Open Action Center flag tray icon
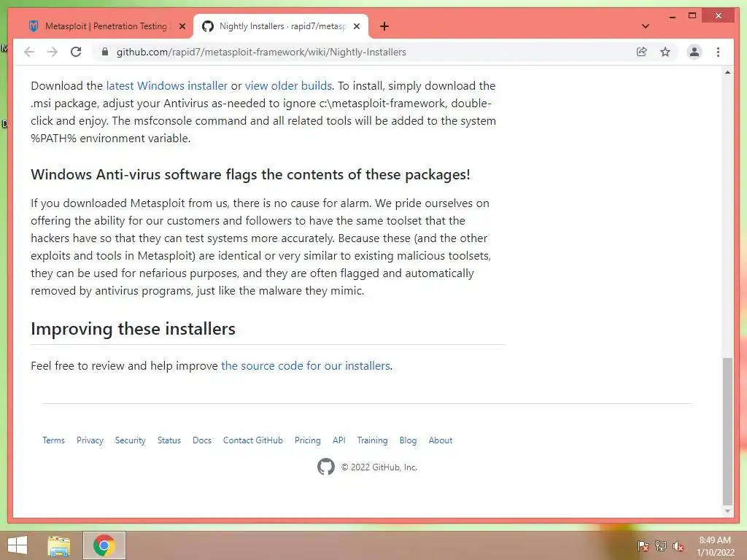The image size is (747, 560). click(643, 546)
